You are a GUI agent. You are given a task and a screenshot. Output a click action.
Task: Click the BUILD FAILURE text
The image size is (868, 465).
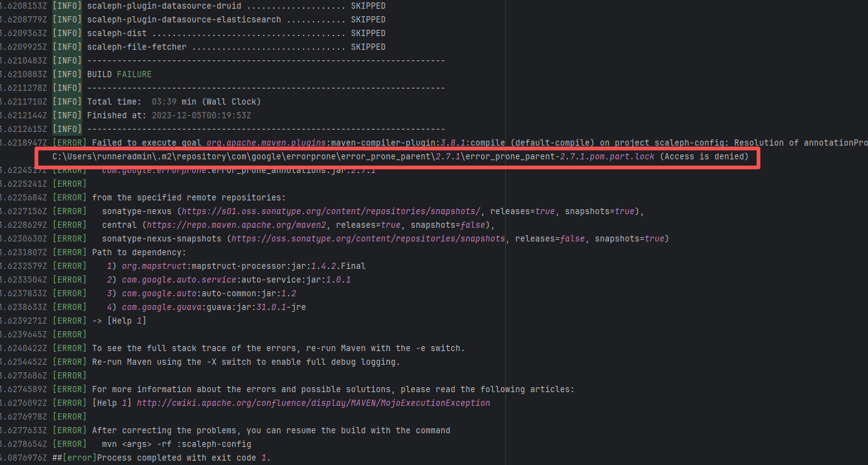pos(119,75)
